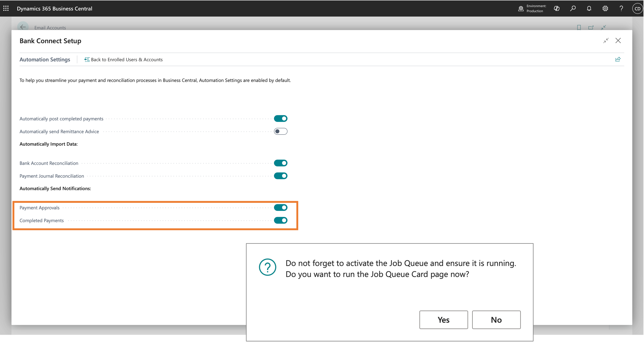The image size is (644, 342).
Task: Click the Bank Account Reconciliation label
Action: point(49,163)
